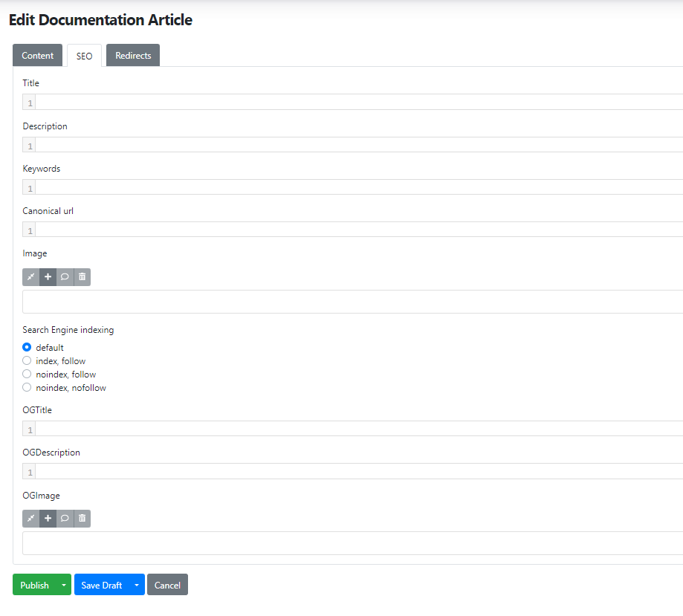
Task: Switch to the Content tab
Action: pyautogui.click(x=37, y=56)
